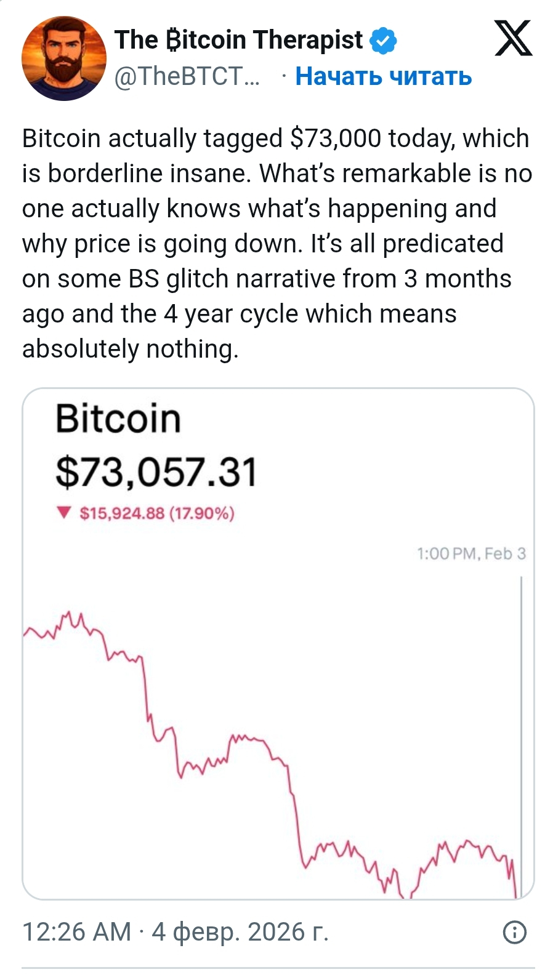
Task: Click the 12:26 AM post timestamp
Action: (76, 932)
